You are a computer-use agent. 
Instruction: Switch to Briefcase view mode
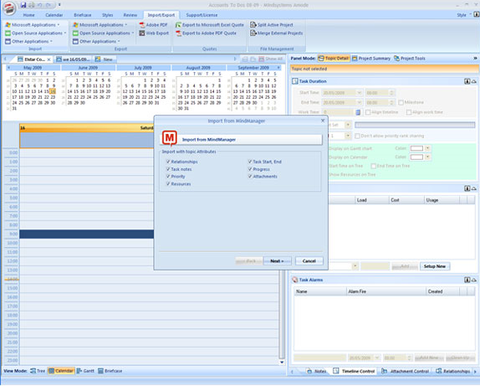pos(110,371)
